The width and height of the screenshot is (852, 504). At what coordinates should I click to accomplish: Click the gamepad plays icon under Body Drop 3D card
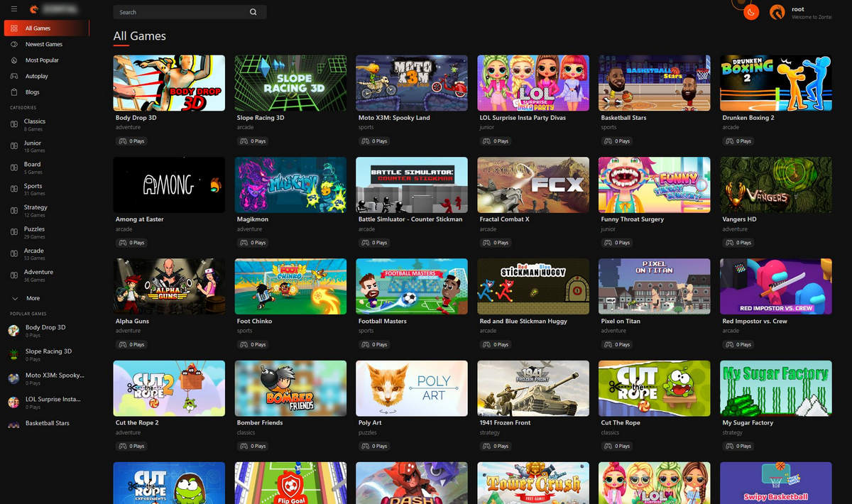coord(122,141)
